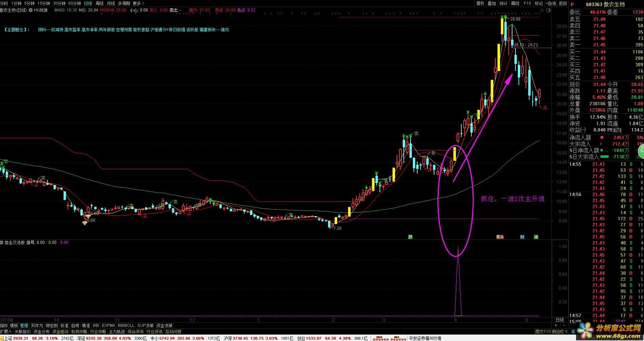The width and height of the screenshot is (644, 341).
Task: Click the 图文F10 link
Action: click(x=543, y=332)
